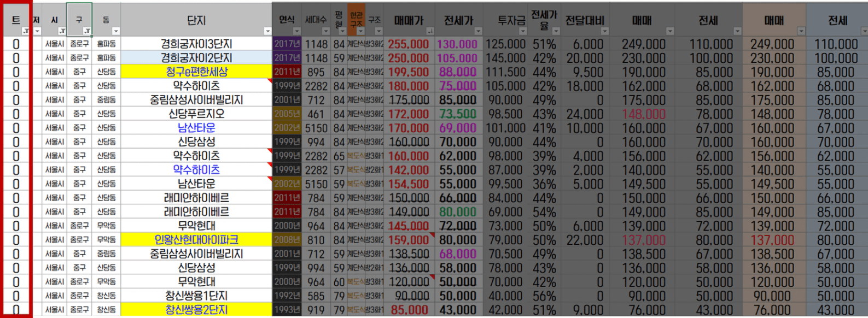Open the active filter button on the 시 column
The height and width of the screenshot is (318, 868).
[x=62, y=31]
